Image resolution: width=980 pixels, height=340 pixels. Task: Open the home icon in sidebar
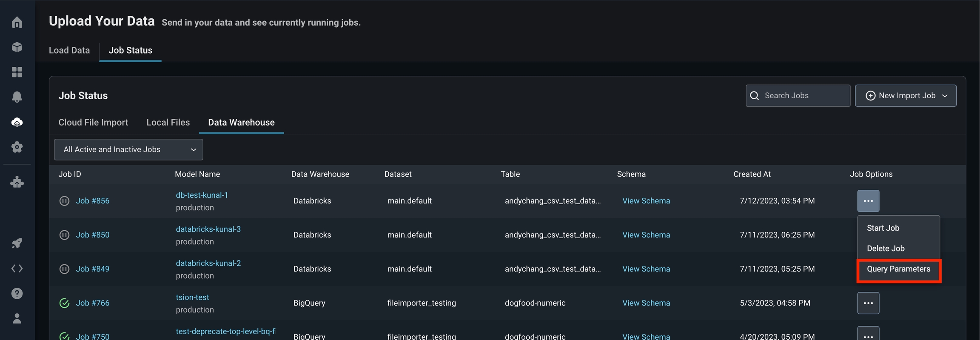click(17, 22)
